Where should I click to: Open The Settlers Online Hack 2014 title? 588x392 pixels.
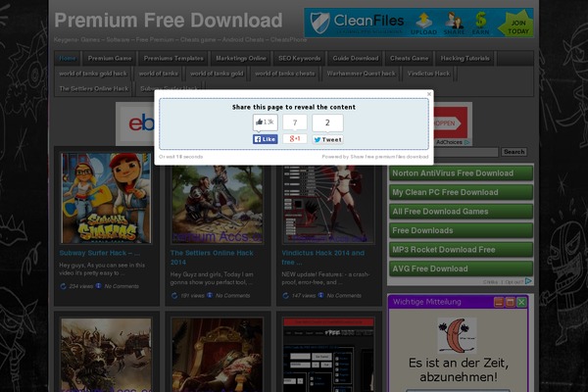tap(212, 258)
